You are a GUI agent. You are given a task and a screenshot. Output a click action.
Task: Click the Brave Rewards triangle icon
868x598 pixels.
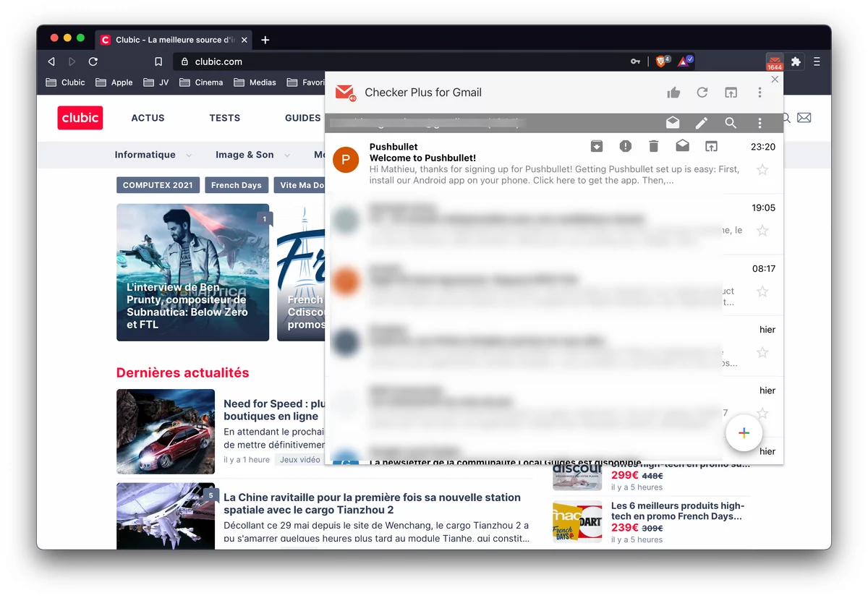684,61
